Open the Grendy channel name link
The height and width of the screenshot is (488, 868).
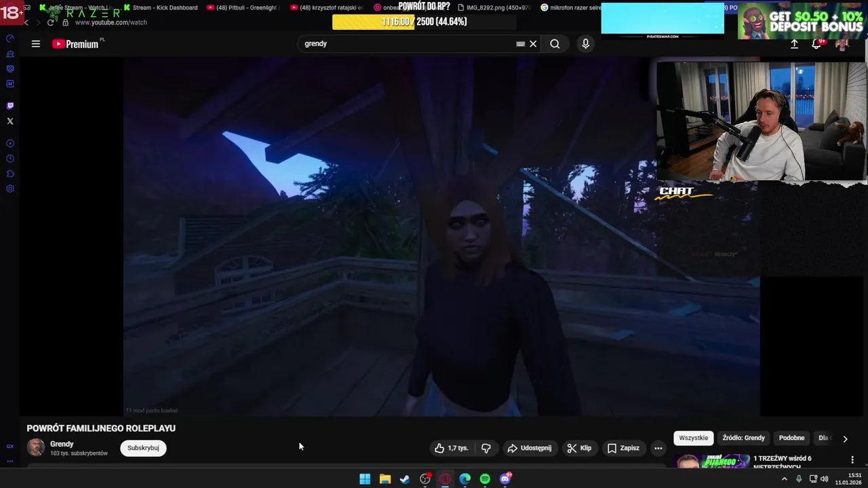point(62,444)
